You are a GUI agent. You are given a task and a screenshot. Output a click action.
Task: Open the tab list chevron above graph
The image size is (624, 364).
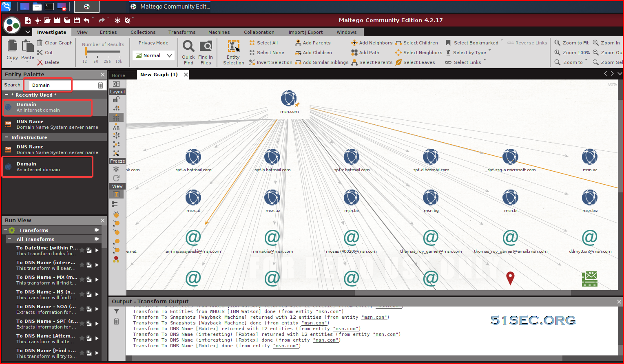click(x=620, y=73)
